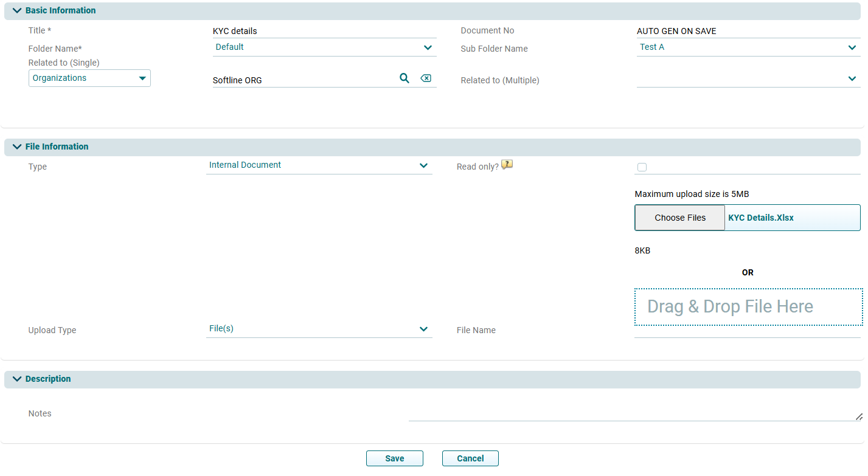
Task: Click the Drag & Drop File Here zone
Action: pos(748,307)
